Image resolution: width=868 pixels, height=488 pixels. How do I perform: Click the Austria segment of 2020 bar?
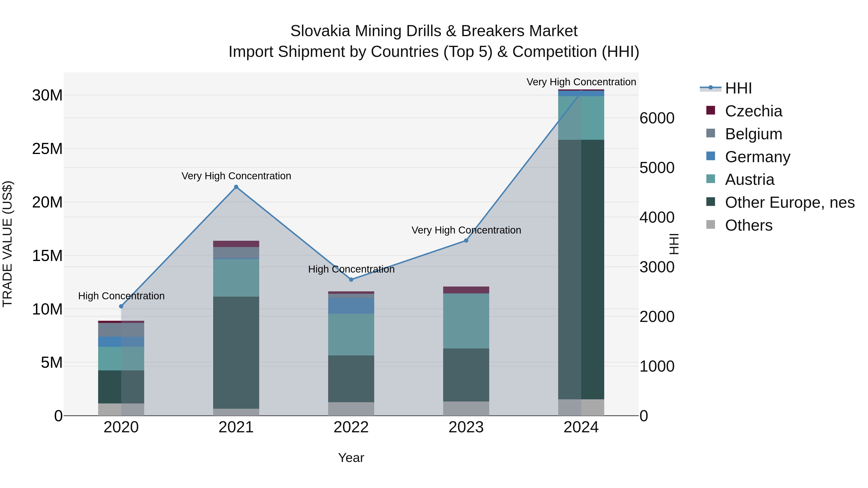coord(121,359)
